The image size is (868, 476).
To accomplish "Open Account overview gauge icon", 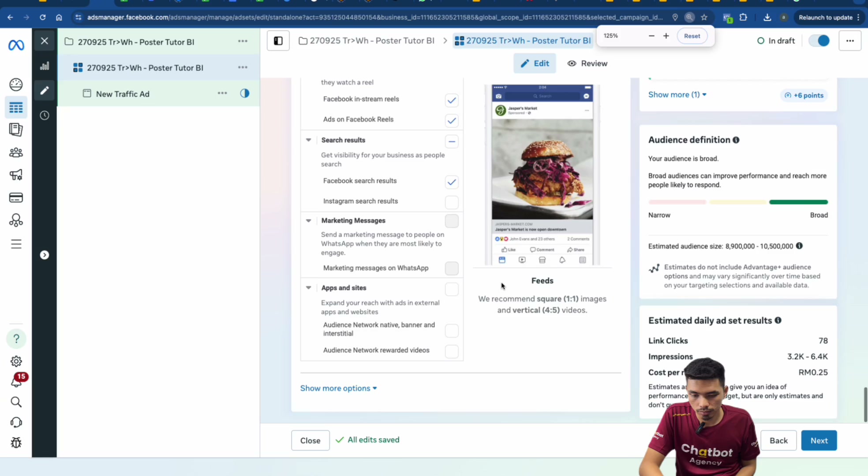I will tap(16, 84).
